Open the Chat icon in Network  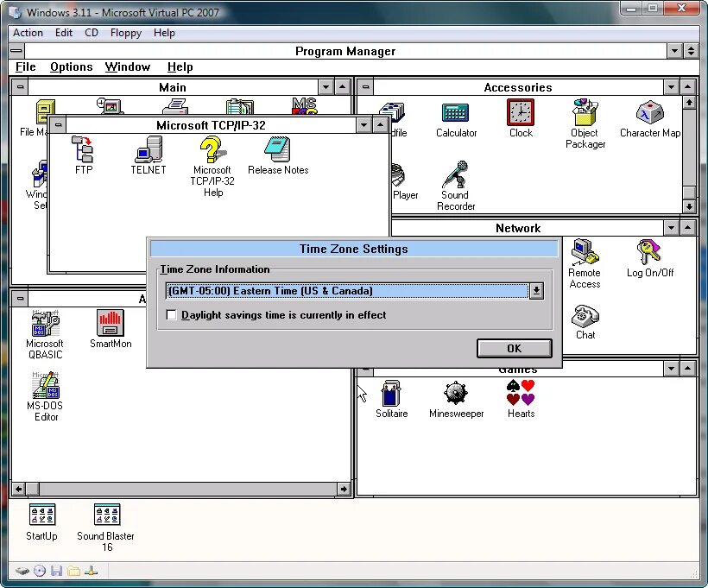point(585,322)
